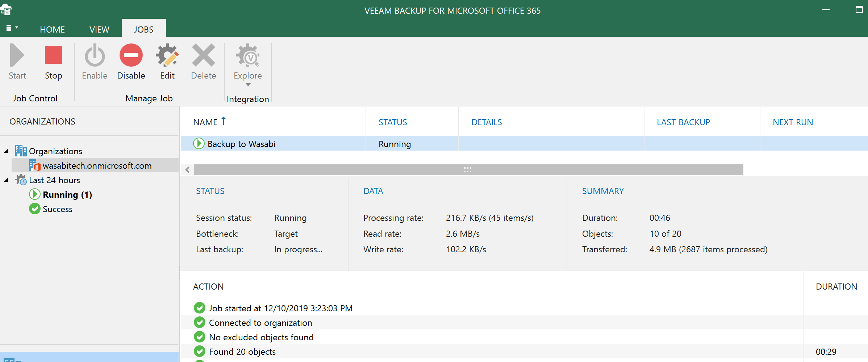The width and height of the screenshot is (868, 362).
Task: Click the Read rate value 2.6 MB/s
Action: (x=463, y=233)
